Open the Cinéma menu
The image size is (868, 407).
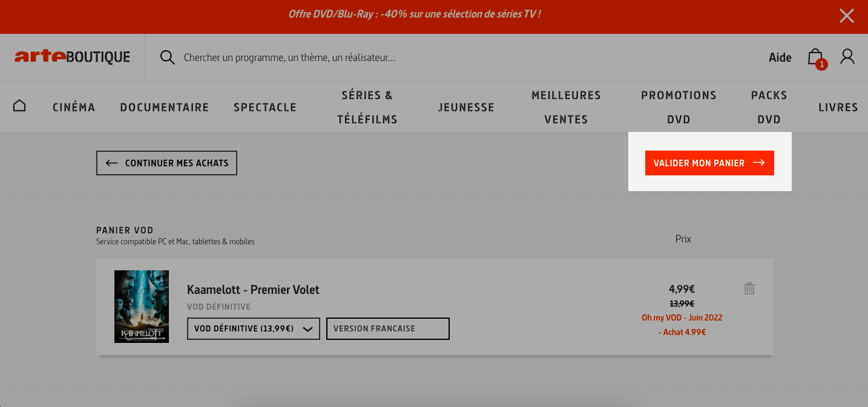coord(74,107)
